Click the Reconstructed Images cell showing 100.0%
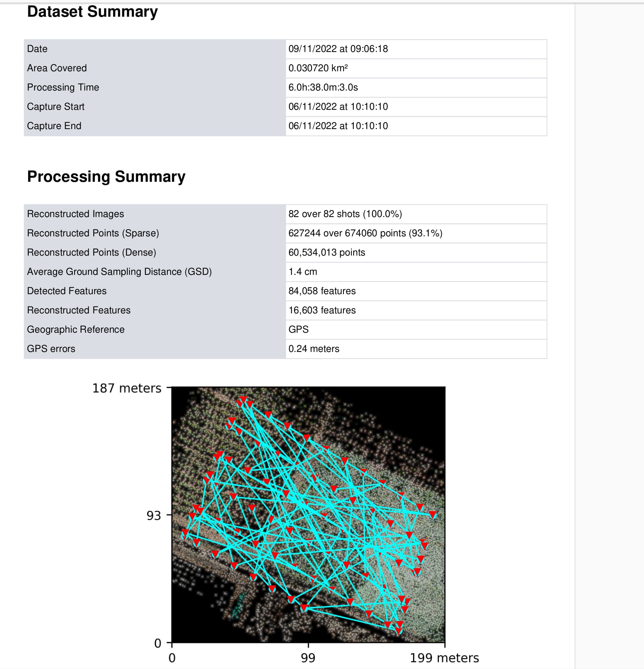This screenshot has height=669, width=644. click(346, 214)
